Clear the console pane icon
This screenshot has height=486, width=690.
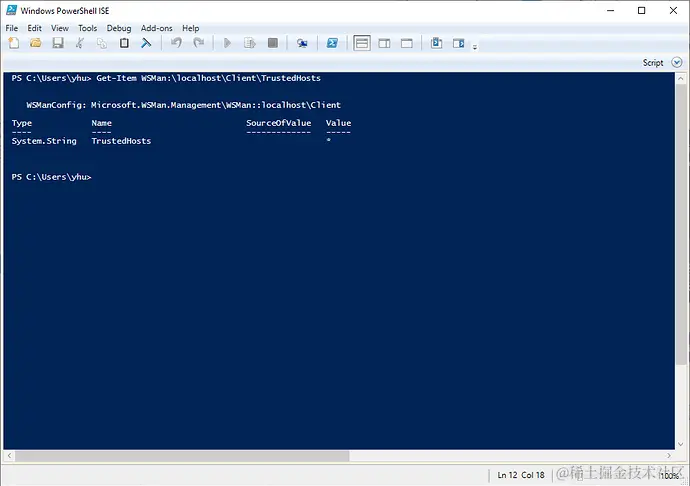pos(146,43)
